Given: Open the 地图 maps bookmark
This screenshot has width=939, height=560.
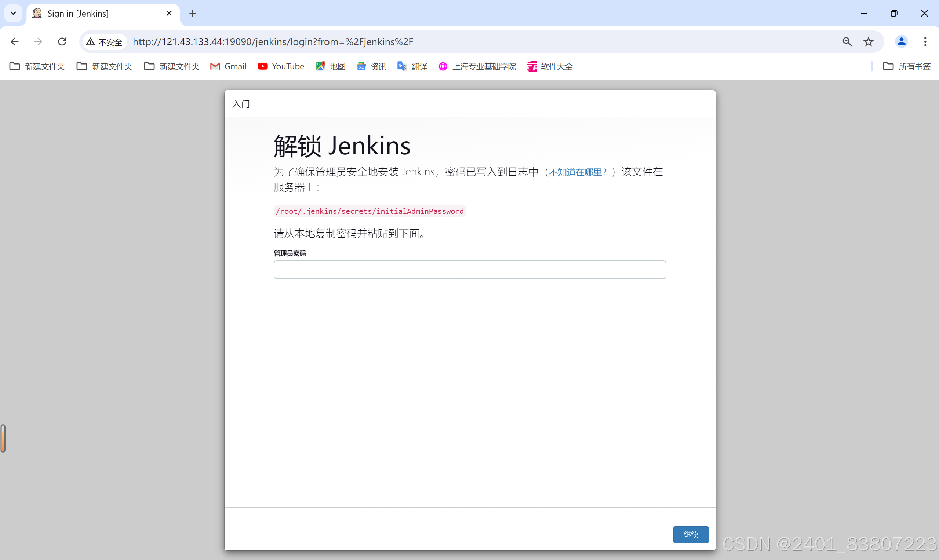Looking at the screenshot, I should [330, 66].
